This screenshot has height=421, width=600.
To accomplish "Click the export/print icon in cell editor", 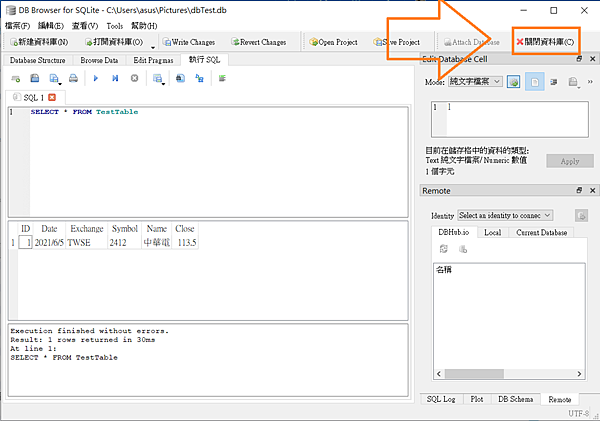I will click(x=573, y=82).
